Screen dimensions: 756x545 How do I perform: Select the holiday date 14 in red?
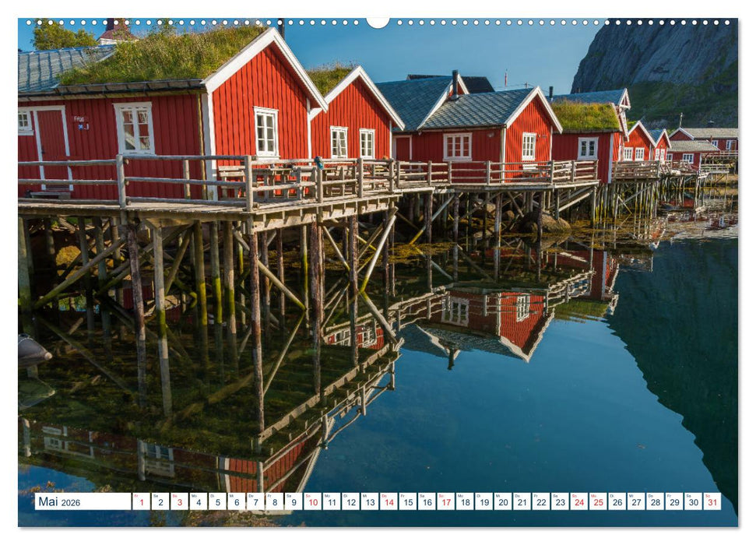point(389,504)
